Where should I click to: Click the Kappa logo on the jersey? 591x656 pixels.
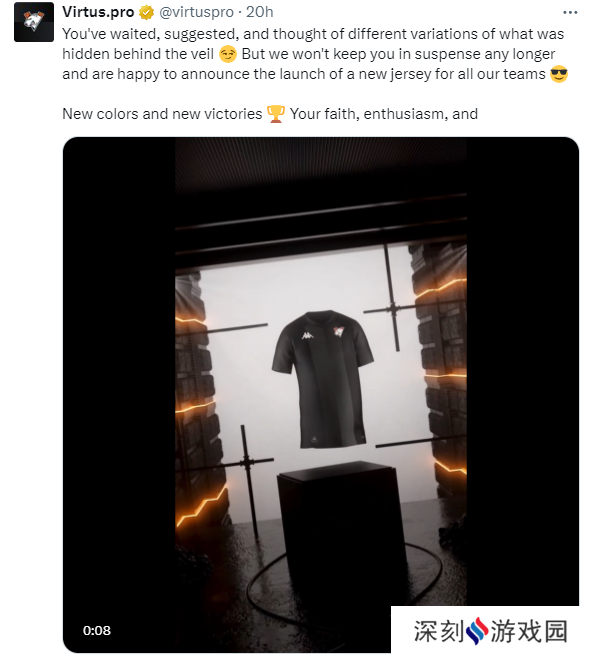click(307, 336)
